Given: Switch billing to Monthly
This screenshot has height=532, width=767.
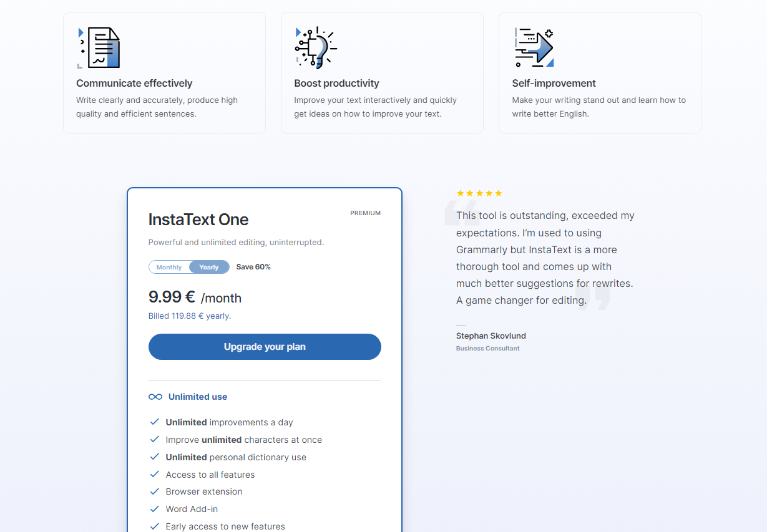Looking at the screenshot, I should [x=169, y=267].
